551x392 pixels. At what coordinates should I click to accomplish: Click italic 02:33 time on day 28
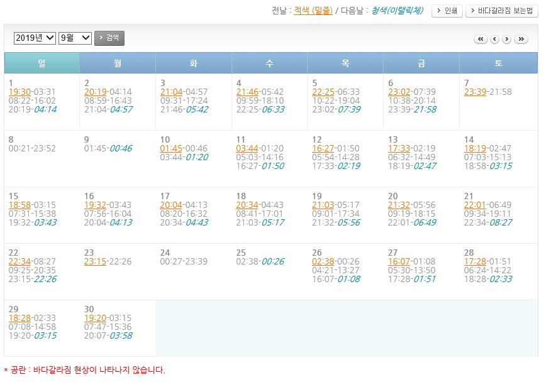click(x=501, y=279)
